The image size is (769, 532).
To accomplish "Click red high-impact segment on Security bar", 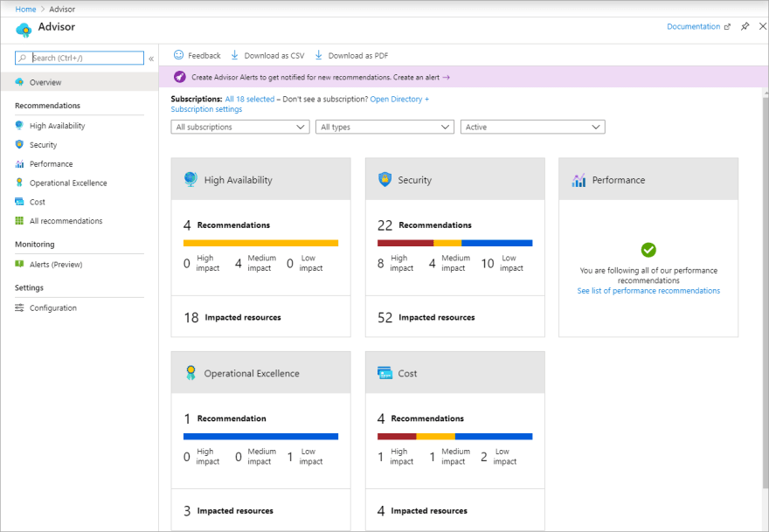I will tap(405, 243).
